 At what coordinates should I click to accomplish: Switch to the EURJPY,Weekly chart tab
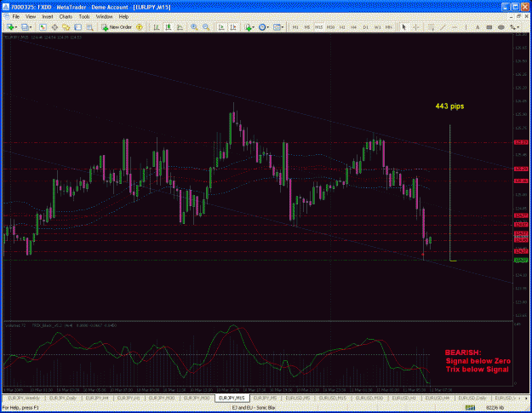tap(24, 398)
